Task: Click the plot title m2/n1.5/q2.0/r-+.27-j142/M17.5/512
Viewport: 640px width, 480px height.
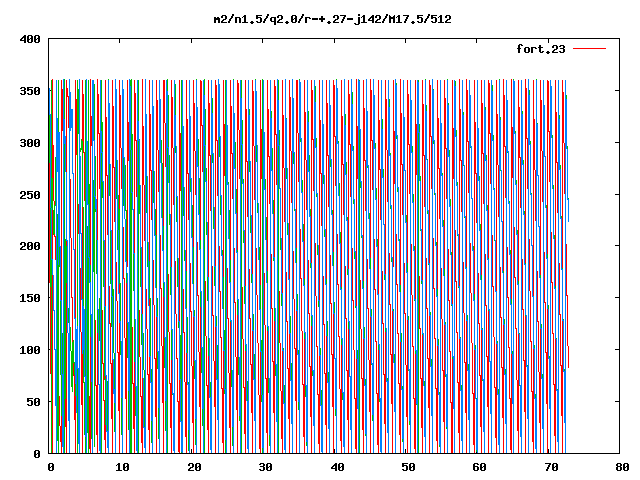Action: pyautogui.click(x=333, y=19)
